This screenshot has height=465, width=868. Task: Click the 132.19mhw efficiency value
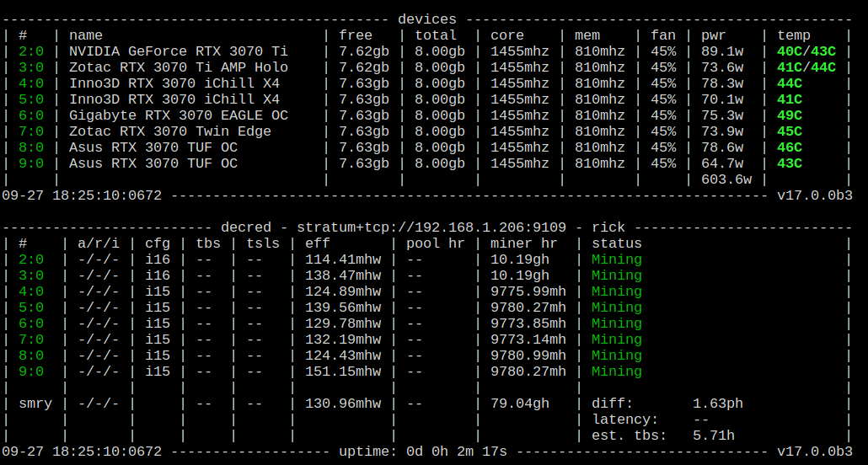(343, 339)
